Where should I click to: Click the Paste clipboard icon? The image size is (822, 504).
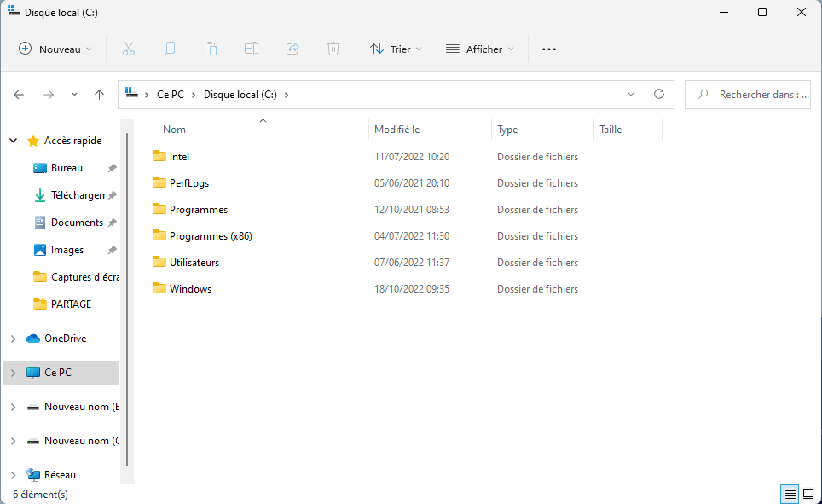pos(211,49)
